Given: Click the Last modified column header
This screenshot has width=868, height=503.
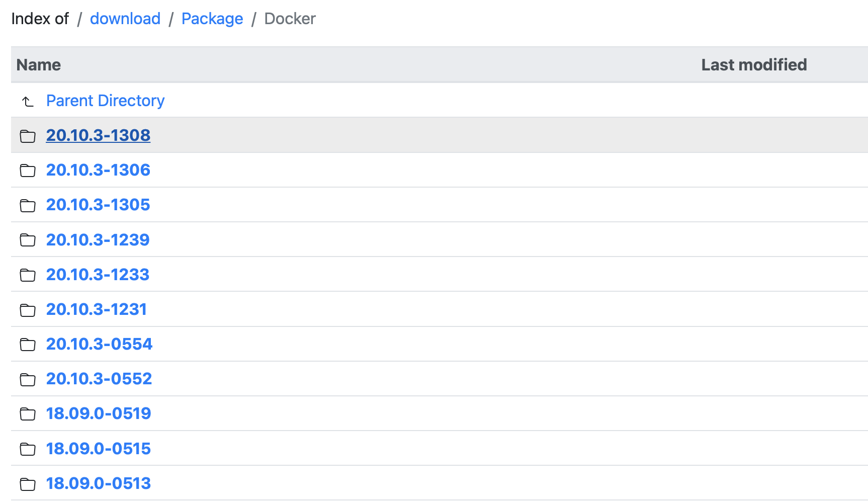Looking at the screenshot, I should [x=754, y=65].
